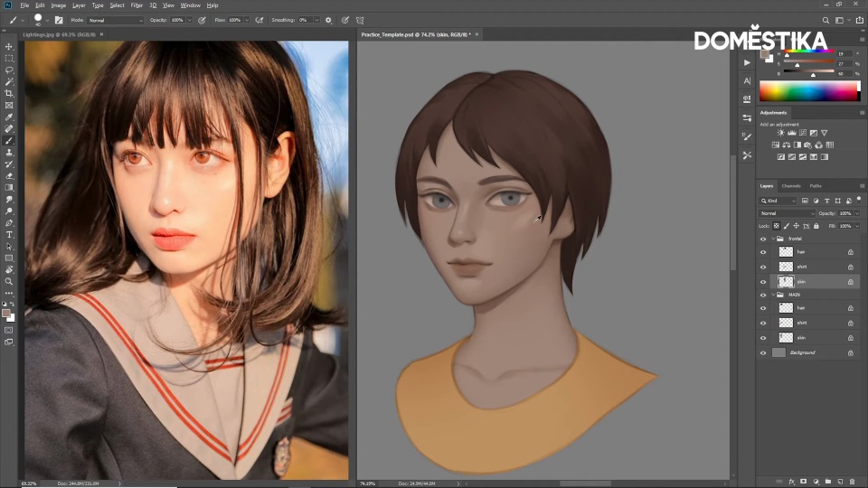The width and height of the screenshot is (868, 488).
Task: Open the layer blend mode dropdown
Action: (787, 213)
